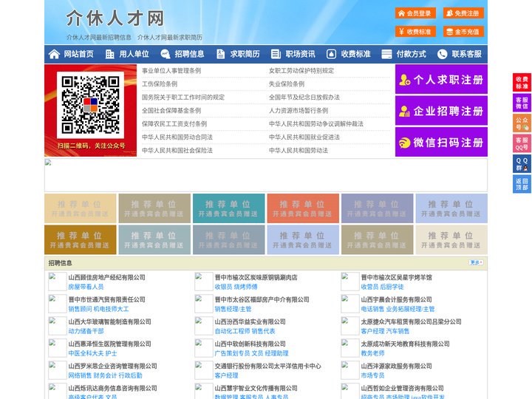Click the card icon beside 付款方式

(386, 54)
